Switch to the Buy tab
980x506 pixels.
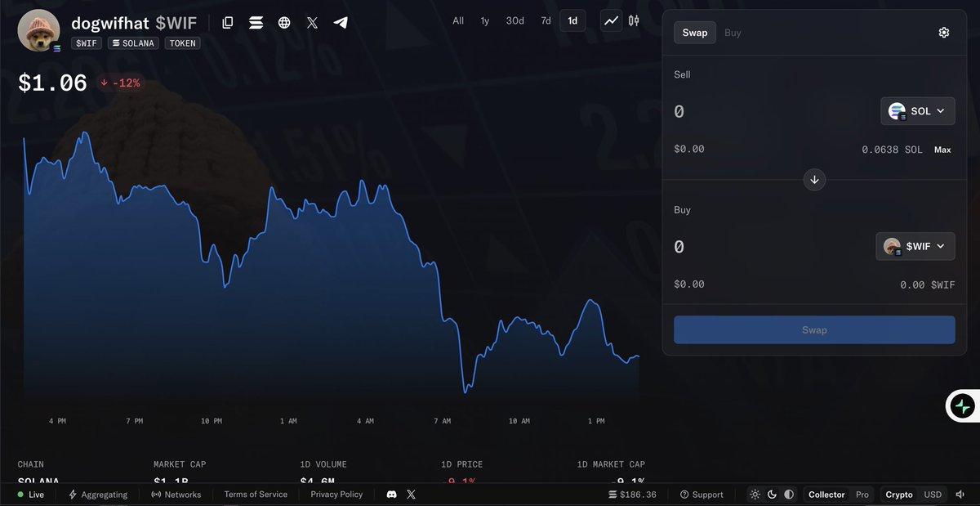tap(733, 33)
